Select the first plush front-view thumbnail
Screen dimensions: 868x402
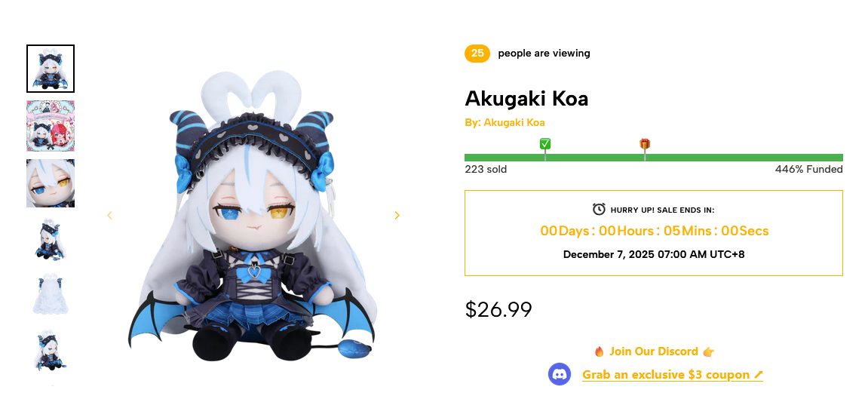(51, 69)
